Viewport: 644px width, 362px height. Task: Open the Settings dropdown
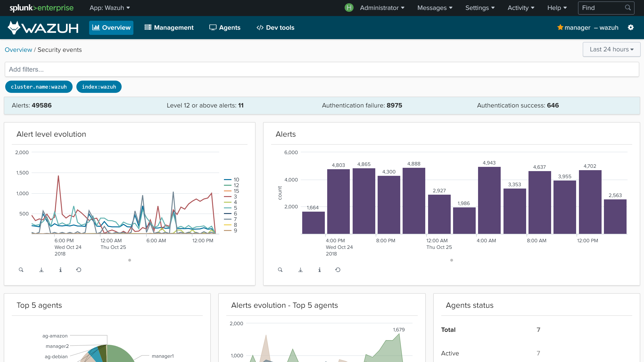tap(480, 8)
